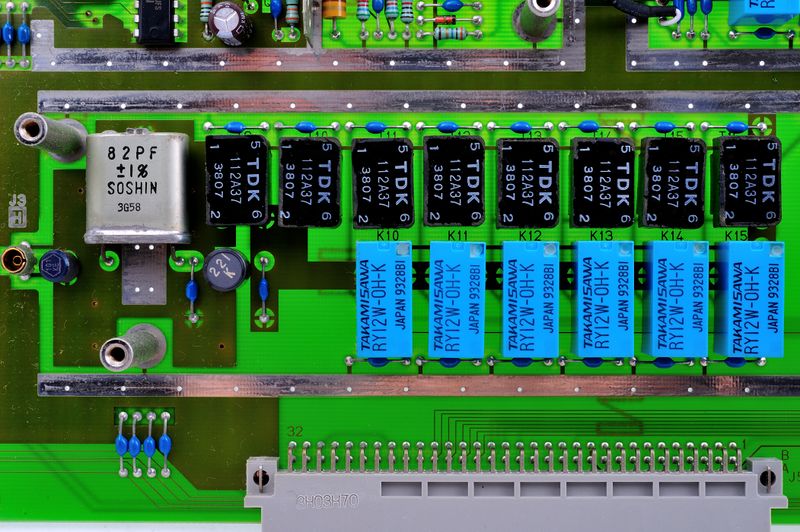Image resolution: width=800 pixels, height=532 pixels.
Task: Click the gold coaxial connector on left edge
Action: (x=15, y=263)
